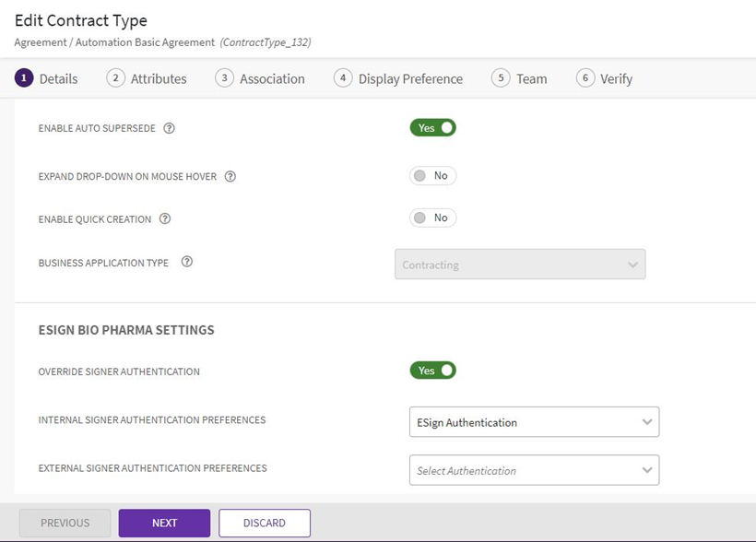Click help icon beside Enable Auto Supersede
This screenshot has width=756, height=542.
(x=169, y=128)
